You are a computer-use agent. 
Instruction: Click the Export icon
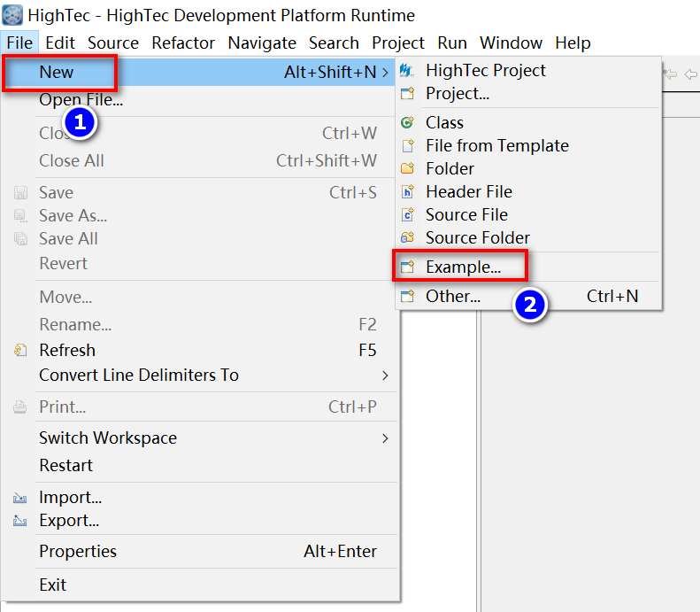pyautogui.click(x=19, y=521)
